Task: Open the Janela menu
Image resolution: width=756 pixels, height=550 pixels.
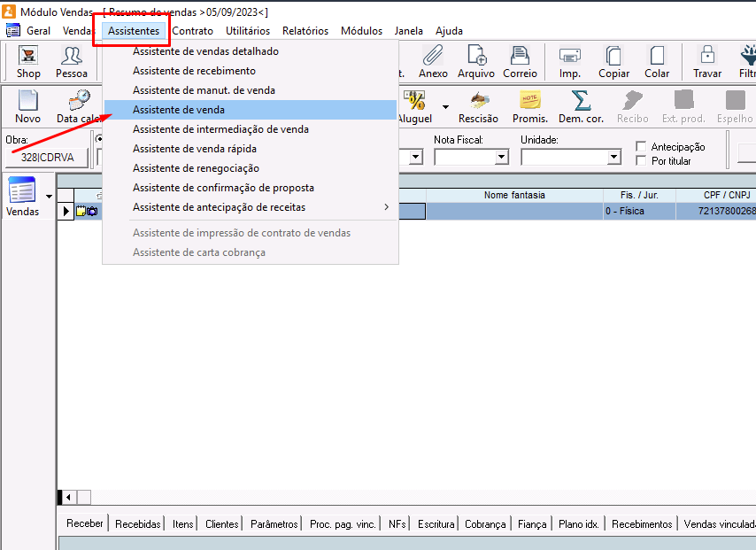Action: pyautogui.click(x=408, y=31)
